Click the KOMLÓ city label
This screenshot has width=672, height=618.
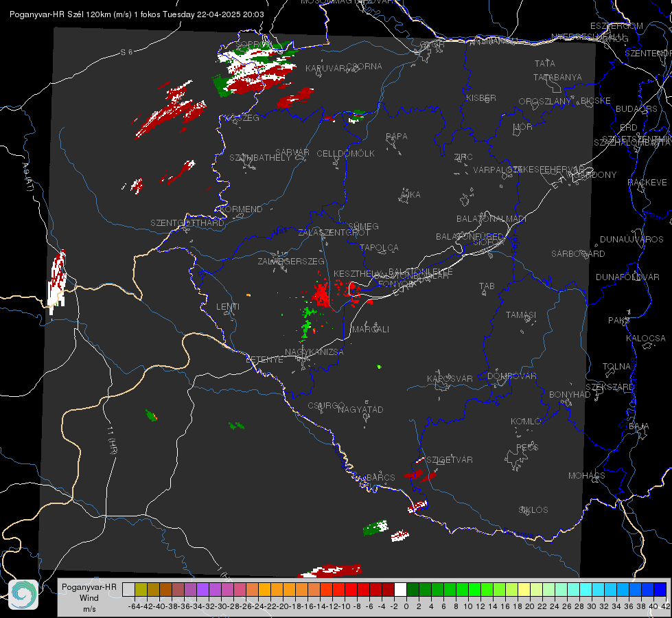click(x=526, y=422)
